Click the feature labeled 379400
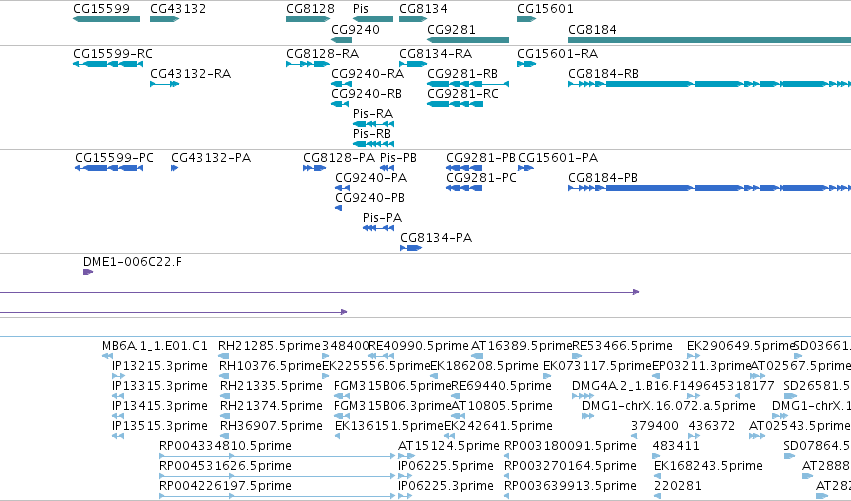851x501 pixels. coord(634,436)
